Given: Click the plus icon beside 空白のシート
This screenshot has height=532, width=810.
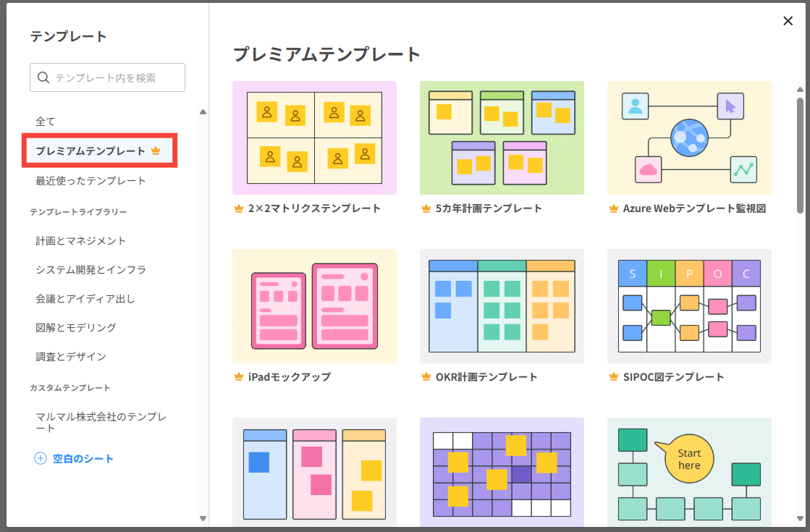Looking at the screenshot, I should [x=41, y=458].
